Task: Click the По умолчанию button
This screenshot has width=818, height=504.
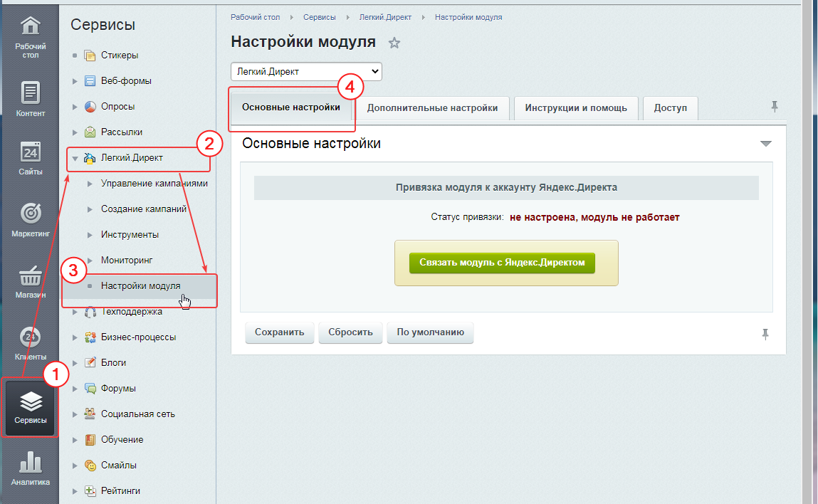Action: pos(430,332)
